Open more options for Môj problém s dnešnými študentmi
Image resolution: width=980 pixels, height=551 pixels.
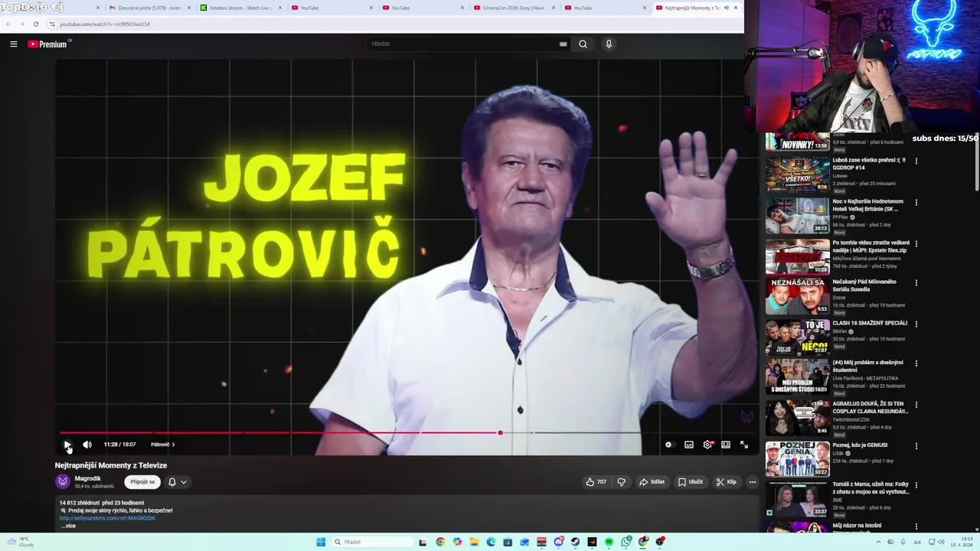(x=916, y=364)
